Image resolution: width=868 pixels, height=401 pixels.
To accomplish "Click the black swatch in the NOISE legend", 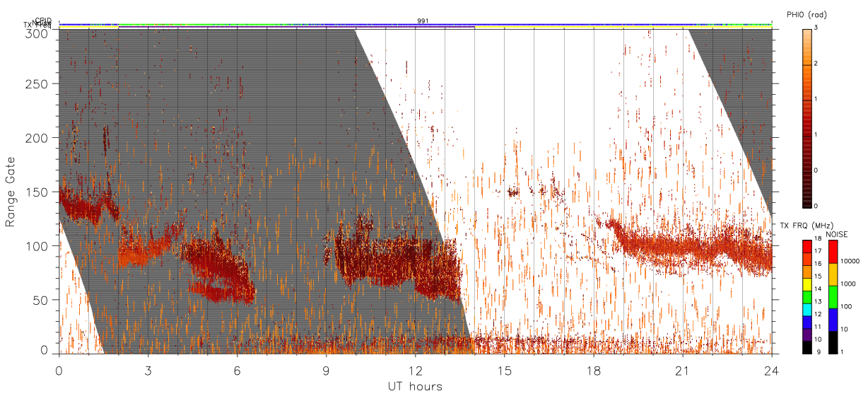I will coord(833,342).
